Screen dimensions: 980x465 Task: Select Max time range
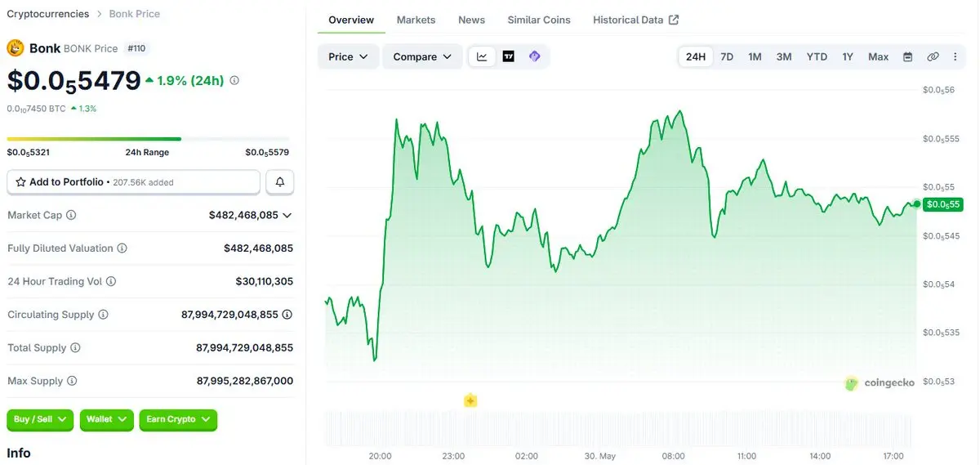point(879,56)
